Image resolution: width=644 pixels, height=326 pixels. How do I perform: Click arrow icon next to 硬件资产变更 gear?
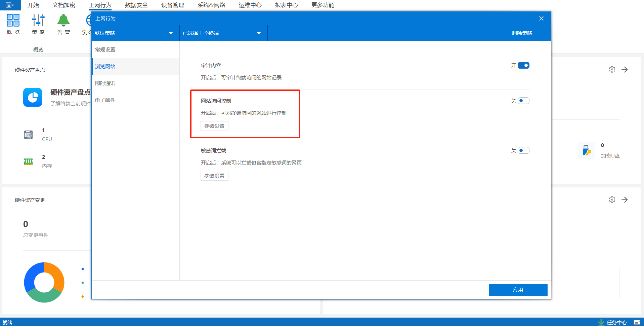click(x=625, y=200)
